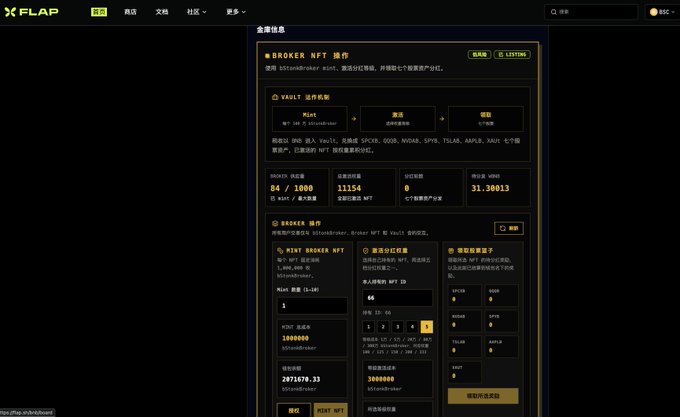
Task: Open the BSC network selector
Action: point(662,12)
